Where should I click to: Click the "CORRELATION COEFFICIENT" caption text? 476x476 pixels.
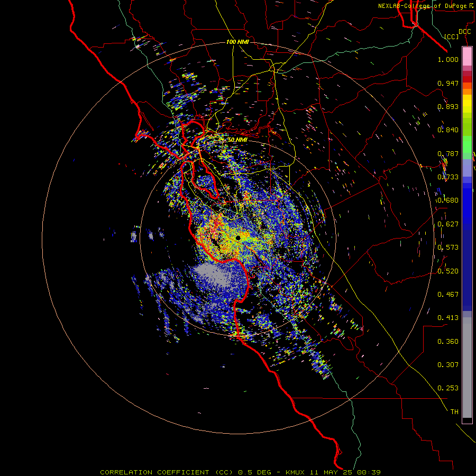154,472
